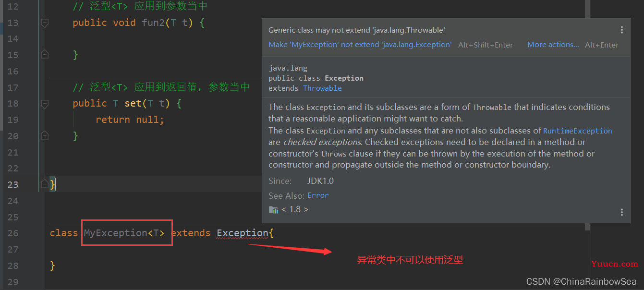Click the library icon beside < 1.8 >
The height and width of the screenshot is (290, 644).
point(273,210)
